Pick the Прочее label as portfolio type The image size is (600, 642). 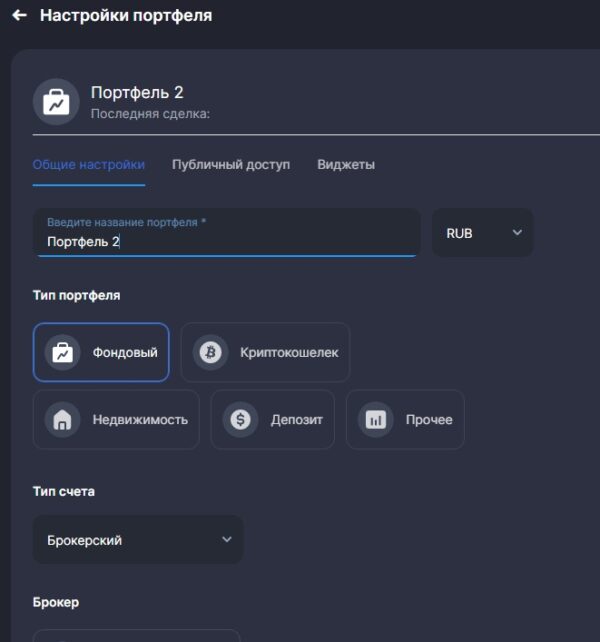click(428, 420)
